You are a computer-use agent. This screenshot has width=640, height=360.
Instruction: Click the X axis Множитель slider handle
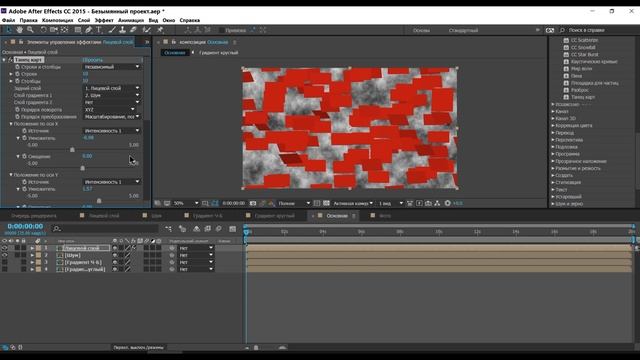(72, 150)
